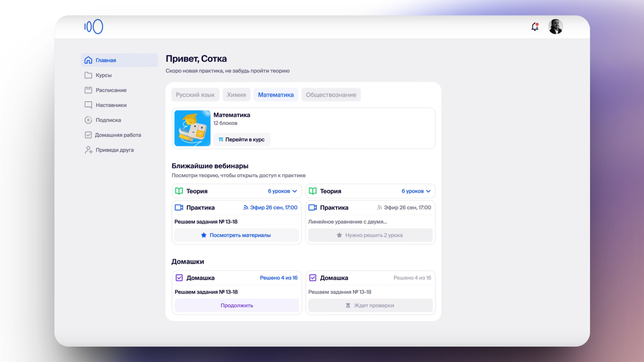Click the Нужно решить 2 урока button

pos(370,235)
